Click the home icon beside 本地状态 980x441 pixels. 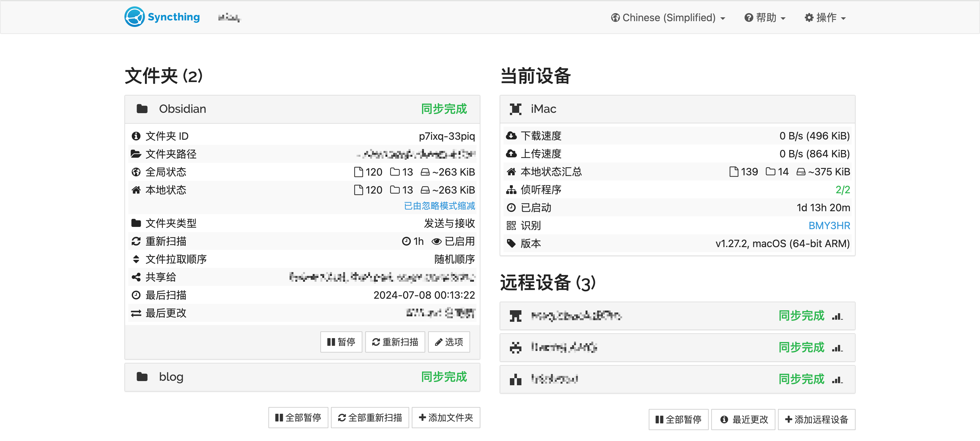(136, 190)
